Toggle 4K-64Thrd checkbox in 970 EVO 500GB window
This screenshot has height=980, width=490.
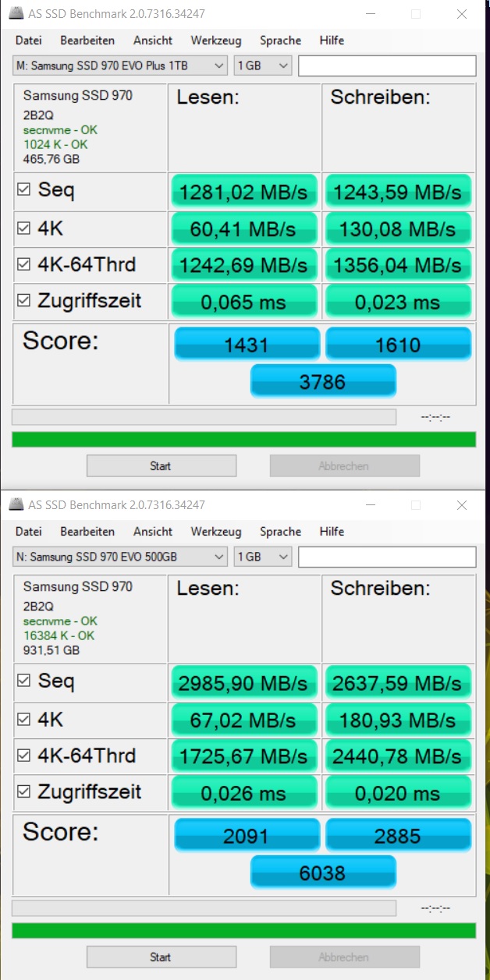point(24,756)
